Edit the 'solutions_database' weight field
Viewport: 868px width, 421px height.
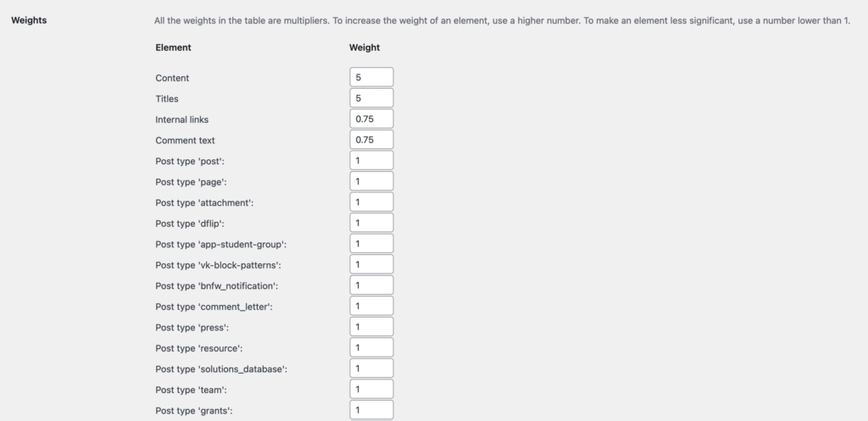pyautogui.click(x=371, y=368)
